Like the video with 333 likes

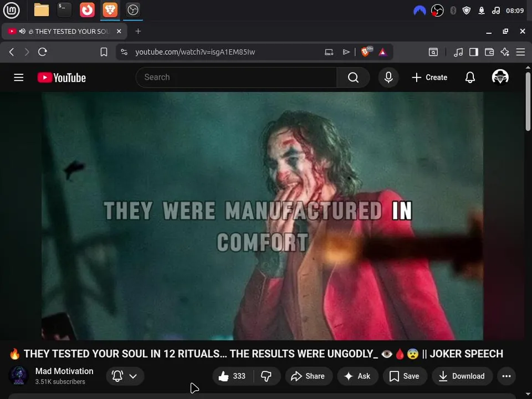point(233,376)
